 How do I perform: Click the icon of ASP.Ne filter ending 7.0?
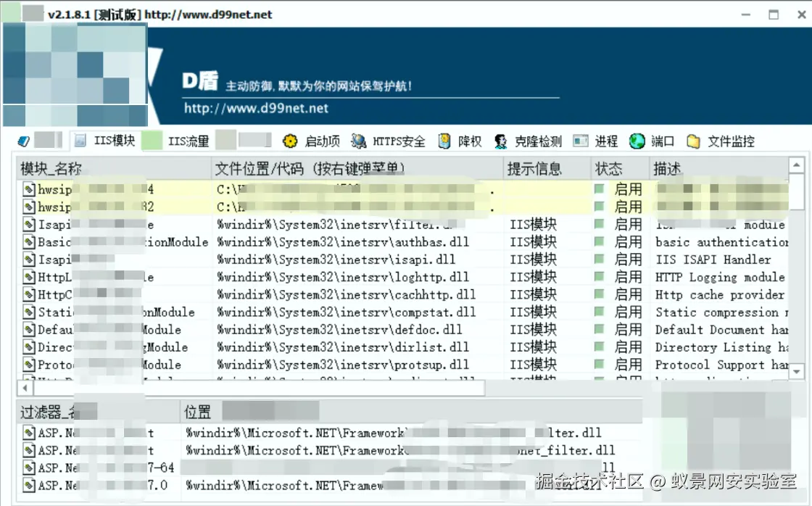[x=29, y=485]
